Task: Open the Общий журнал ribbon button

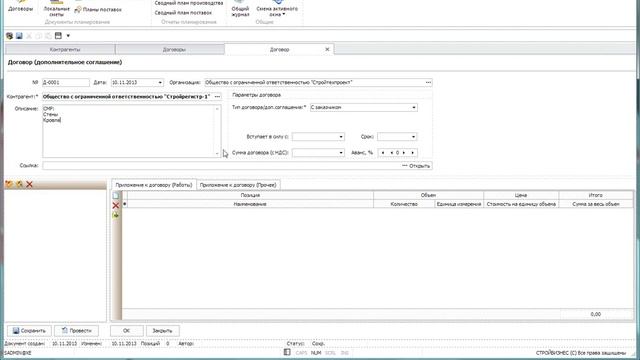Action: pos(240,9)
